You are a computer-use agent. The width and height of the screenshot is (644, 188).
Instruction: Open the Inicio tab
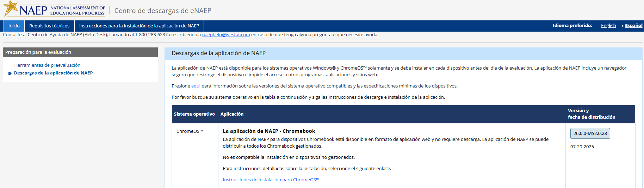click(x=14, y=26)
